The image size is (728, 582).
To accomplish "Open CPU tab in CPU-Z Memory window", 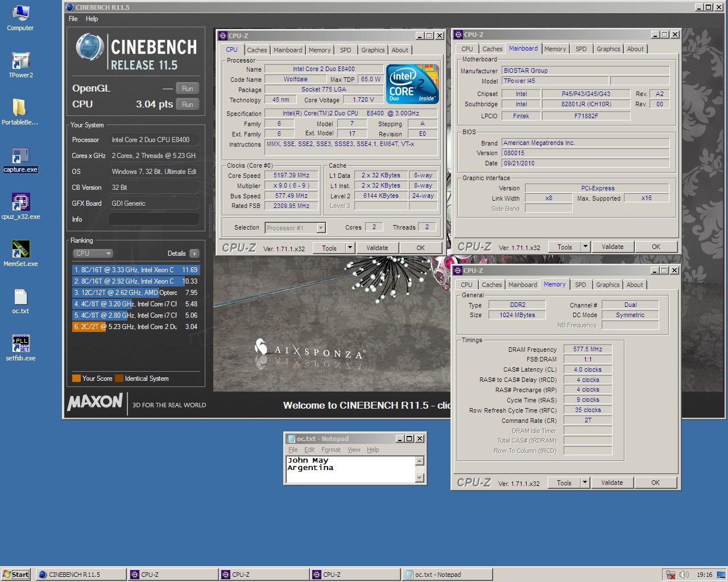I will [466, 285].
